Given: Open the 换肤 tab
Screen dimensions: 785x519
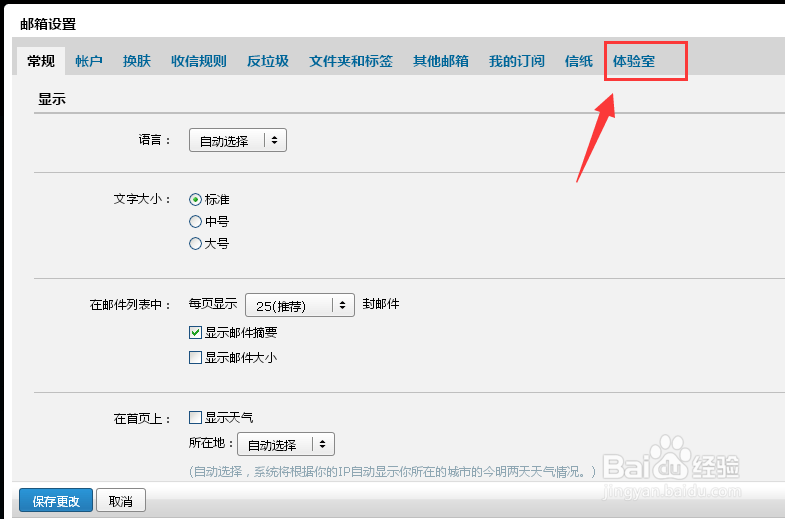Looking at the screenshot, I should tap(137, 61).
